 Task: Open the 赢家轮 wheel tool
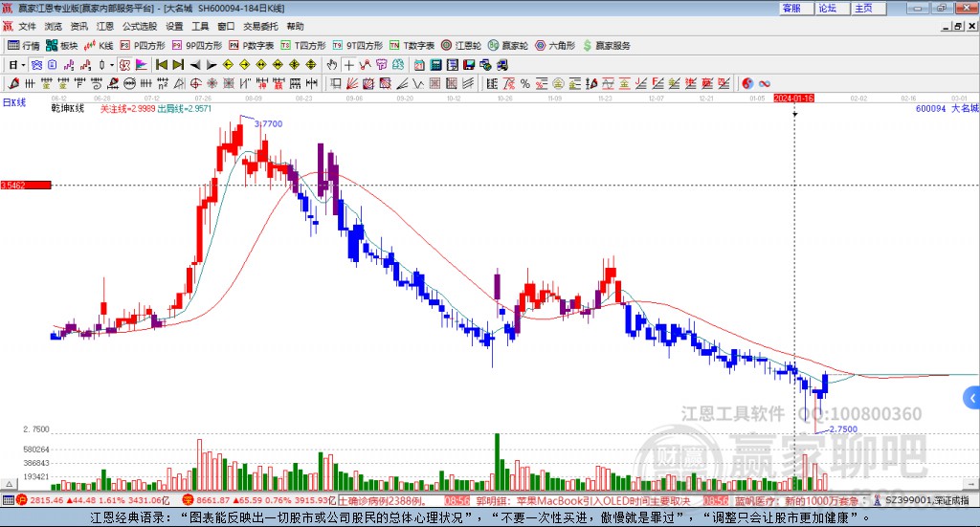(x=508, y=46)
